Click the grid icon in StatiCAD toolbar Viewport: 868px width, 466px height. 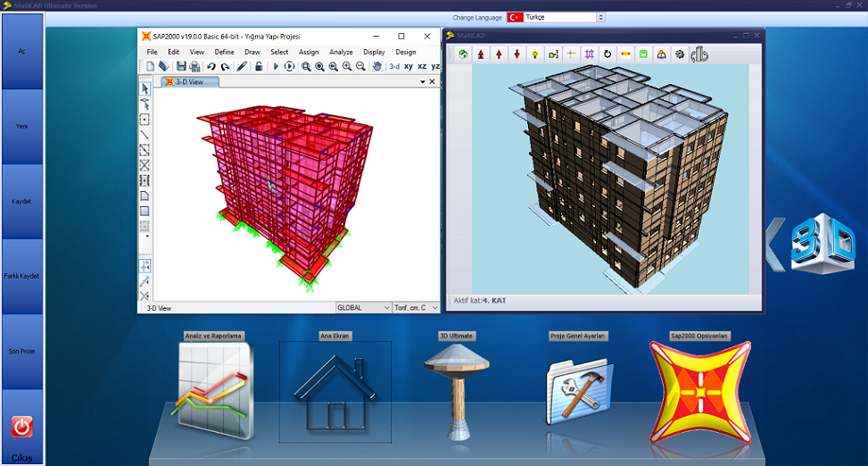pos(590,54)
